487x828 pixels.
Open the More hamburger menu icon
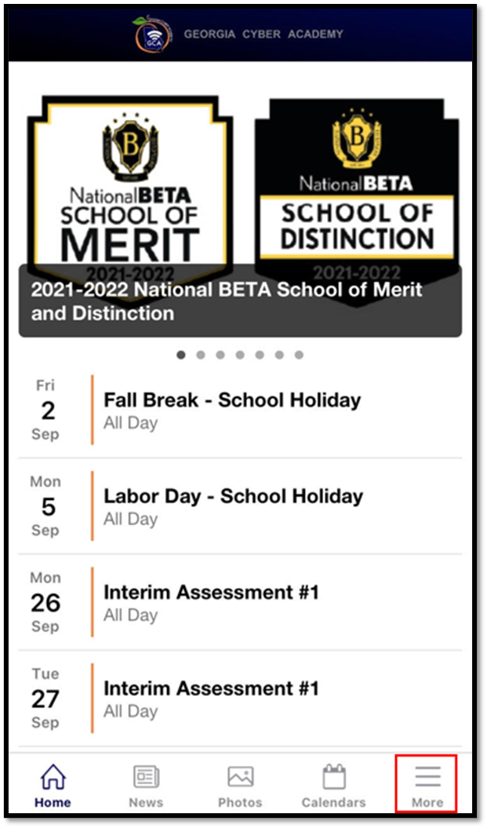tap(427, 777)
